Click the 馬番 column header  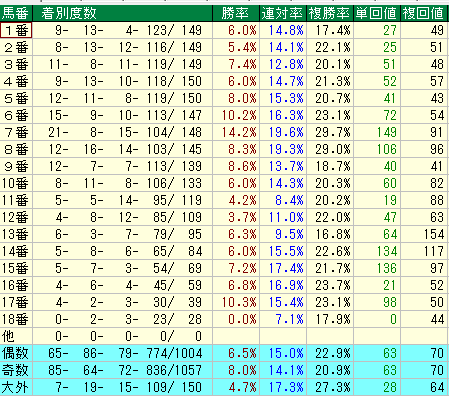(x=16, y=13)
